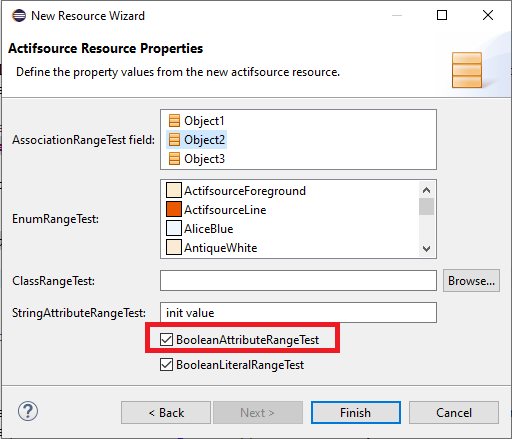This screenshot has width=512, height=439.
Task: Click the ClassRangeTest text field
Action: [298, 281]
